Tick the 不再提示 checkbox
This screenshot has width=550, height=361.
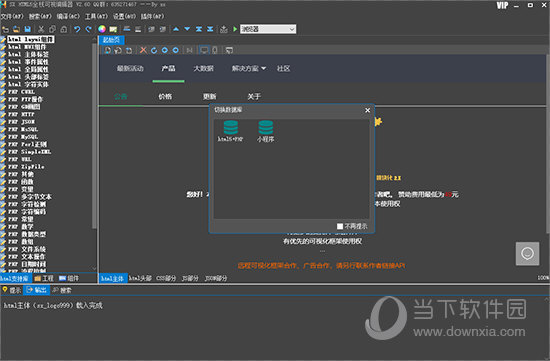(340, 226)
